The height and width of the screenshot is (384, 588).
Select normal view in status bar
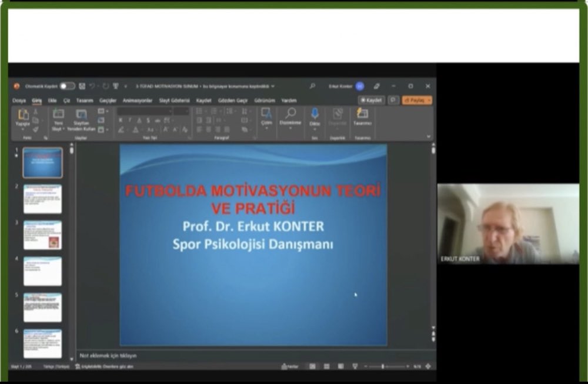(x=312, y=366)
